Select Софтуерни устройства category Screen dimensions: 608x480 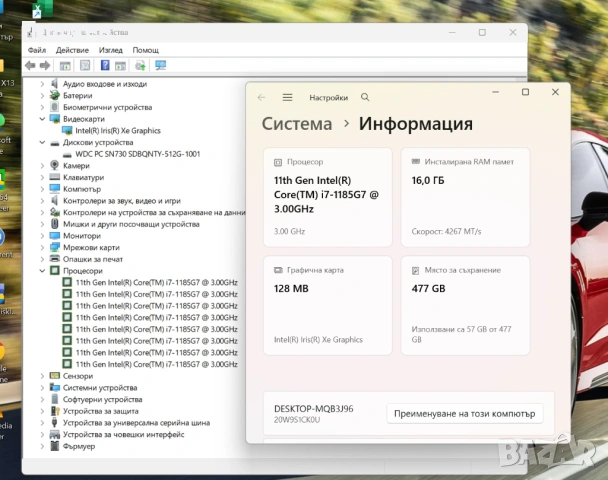[102, 399]
